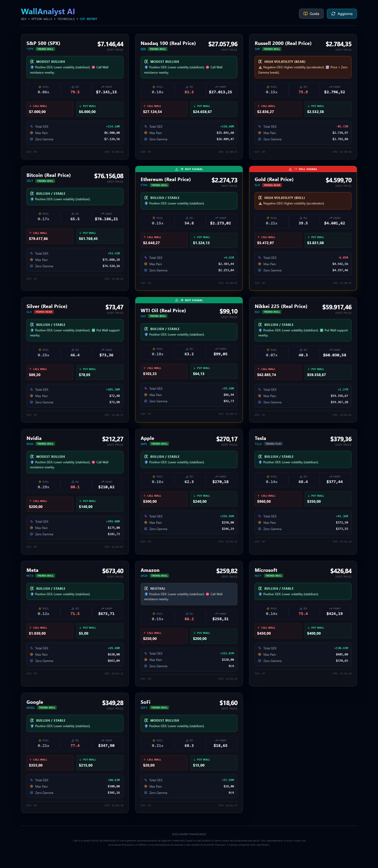
Task: Click the ^SPX ticker symbol
Action: coord(30,49)
